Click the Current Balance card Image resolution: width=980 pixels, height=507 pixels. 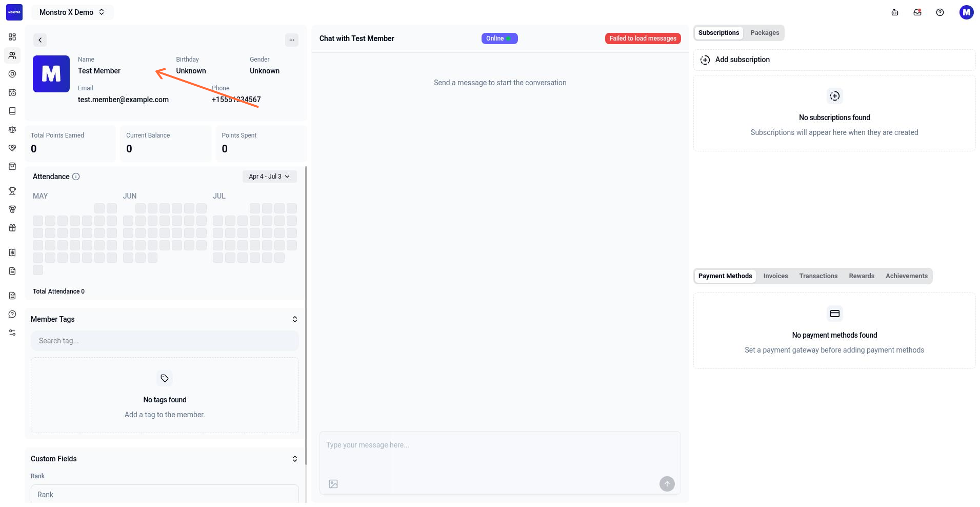166,144
